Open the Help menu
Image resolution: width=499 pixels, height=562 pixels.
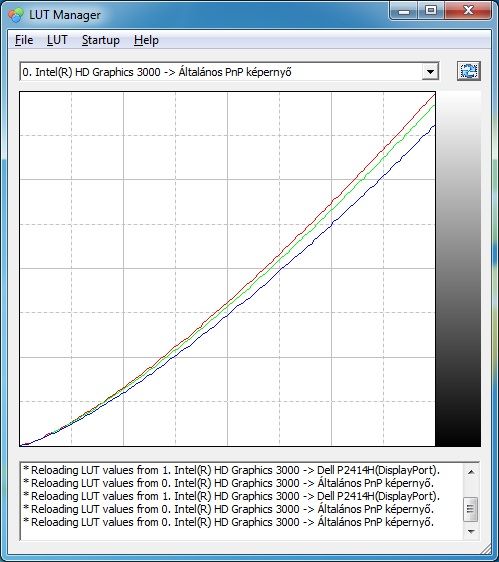pos(146,40)
